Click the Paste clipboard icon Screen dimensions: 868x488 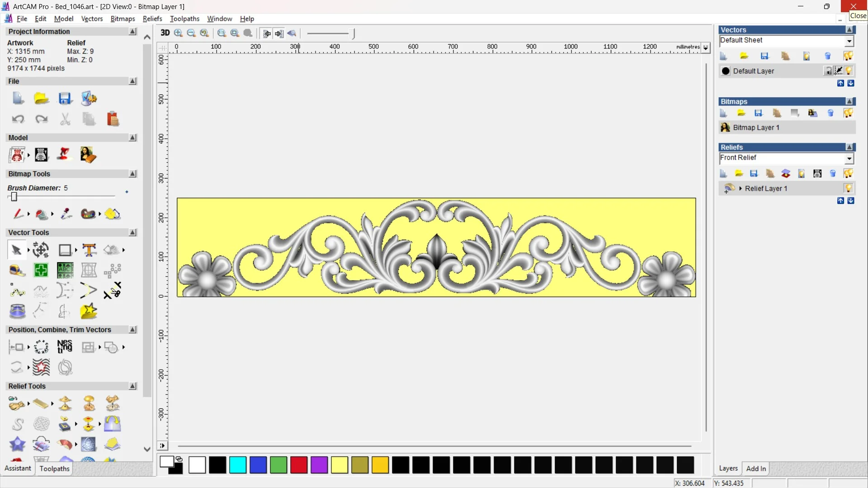tap(113, 119)
